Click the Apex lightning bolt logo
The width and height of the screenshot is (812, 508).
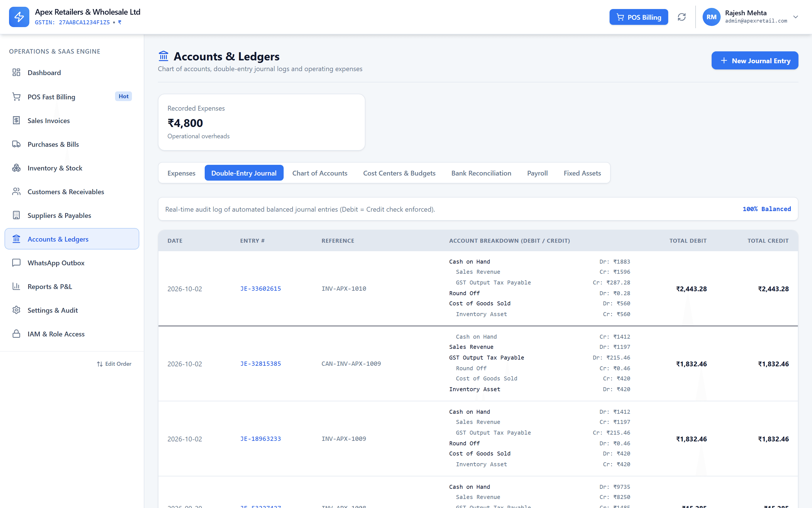point(19,17)
